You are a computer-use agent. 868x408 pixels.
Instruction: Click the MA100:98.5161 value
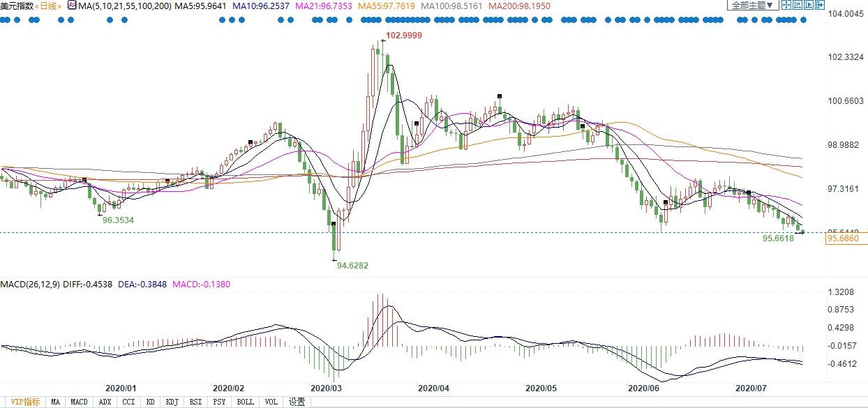click(451, 6)
